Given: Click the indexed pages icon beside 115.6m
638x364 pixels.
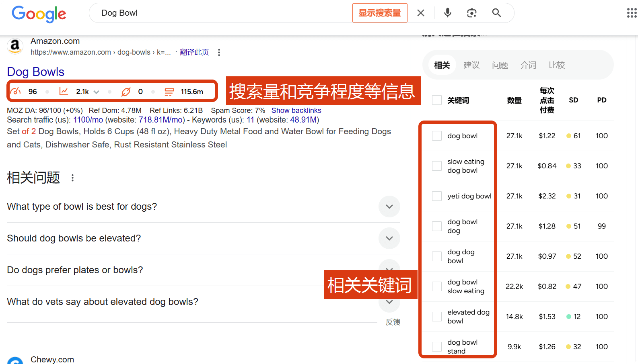Looking at the screenshot, I should tap(169, 92).
